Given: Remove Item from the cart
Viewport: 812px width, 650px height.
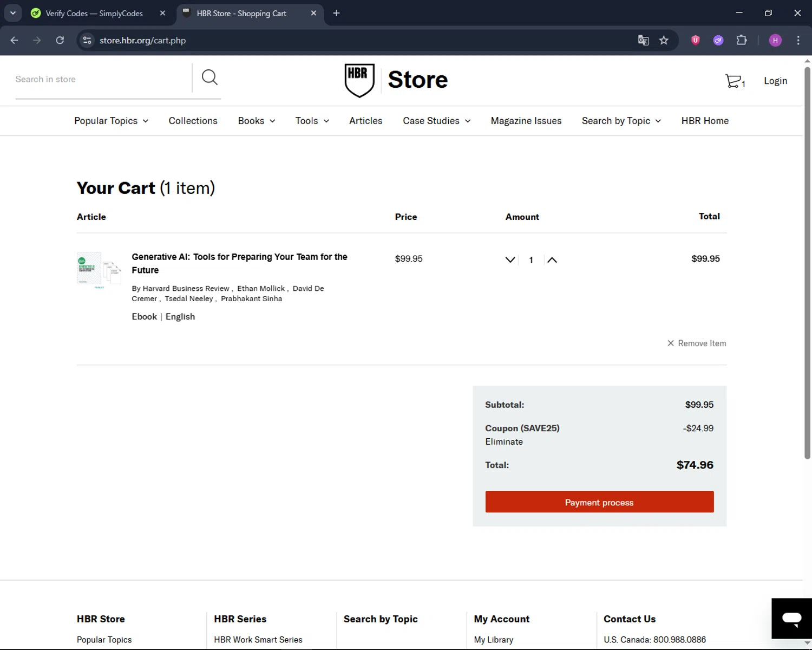Looking at the screenshot, I should click(x=697, y=343).
